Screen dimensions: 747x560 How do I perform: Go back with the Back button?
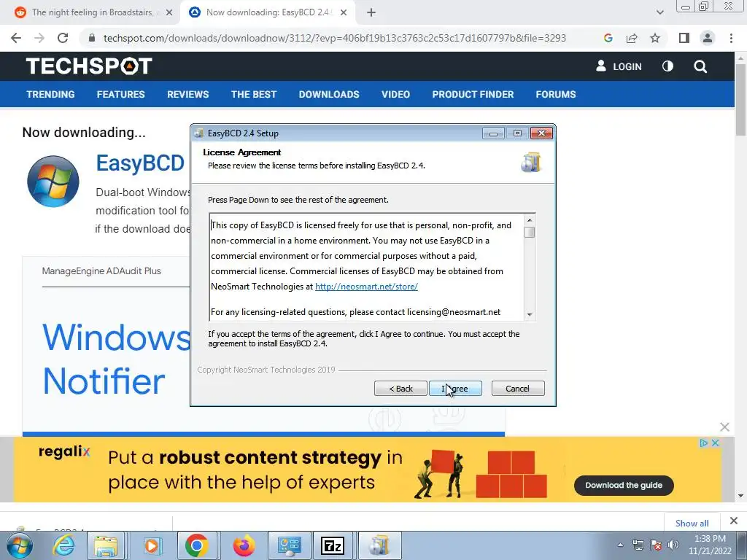pyautogui.click(x=400, y=389)
